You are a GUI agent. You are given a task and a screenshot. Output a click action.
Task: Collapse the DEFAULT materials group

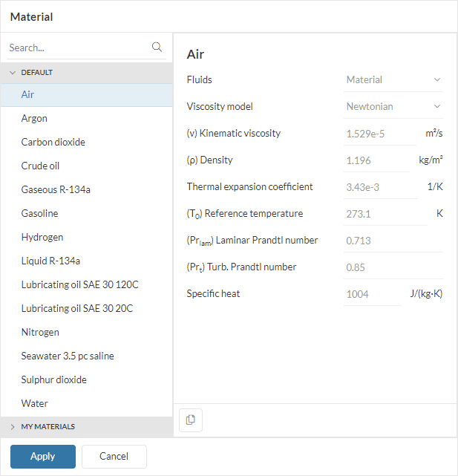pyautogui.click(x=13, y=73)
